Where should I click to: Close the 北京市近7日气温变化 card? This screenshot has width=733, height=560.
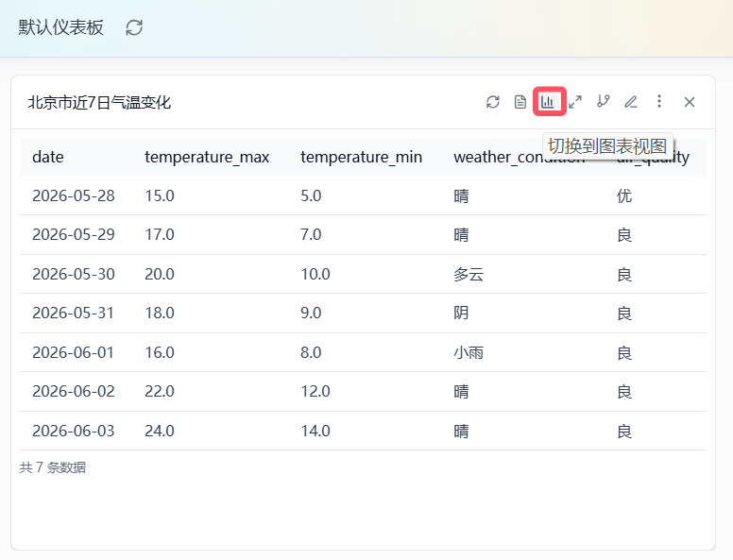pos(689,102)
